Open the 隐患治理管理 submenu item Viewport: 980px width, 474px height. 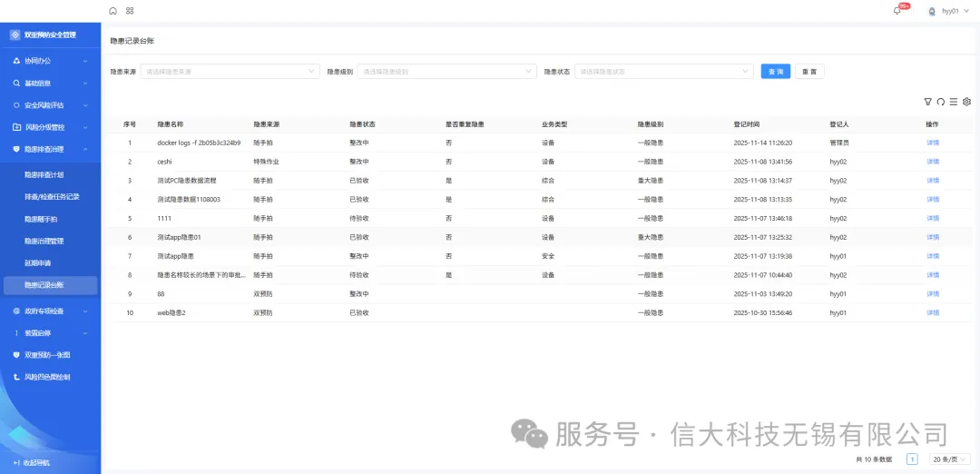coord(44,241)
